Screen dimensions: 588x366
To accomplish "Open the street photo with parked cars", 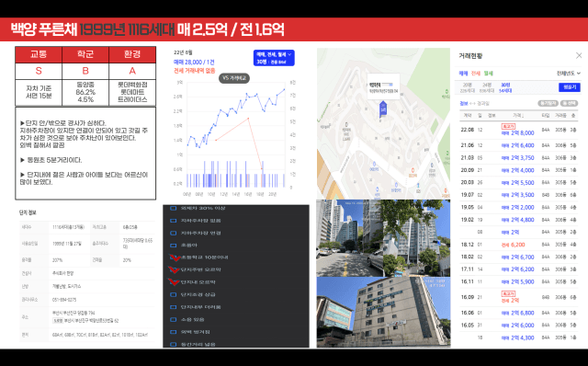I will tap(350, 238).
